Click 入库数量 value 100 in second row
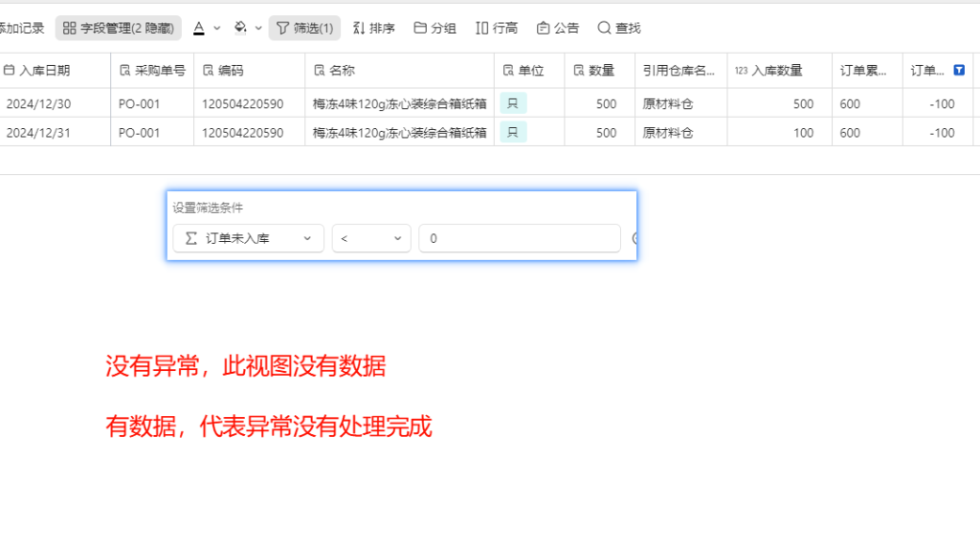 tap(803, 133)
